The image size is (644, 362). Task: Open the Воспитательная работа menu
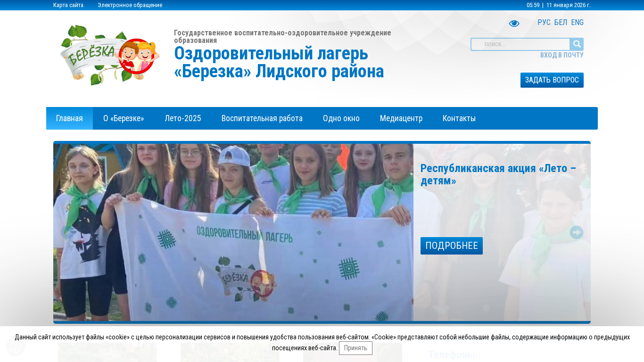pos(262,118)
